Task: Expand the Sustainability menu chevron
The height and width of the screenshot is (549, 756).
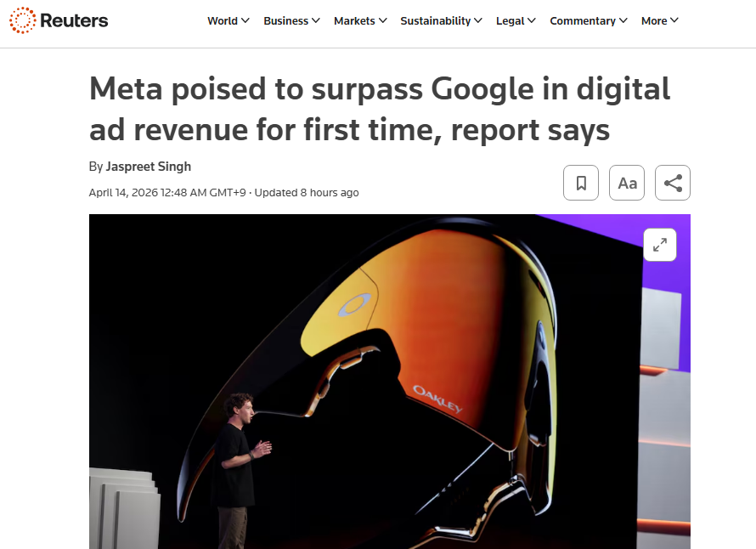Action: [x=478, y=20]
